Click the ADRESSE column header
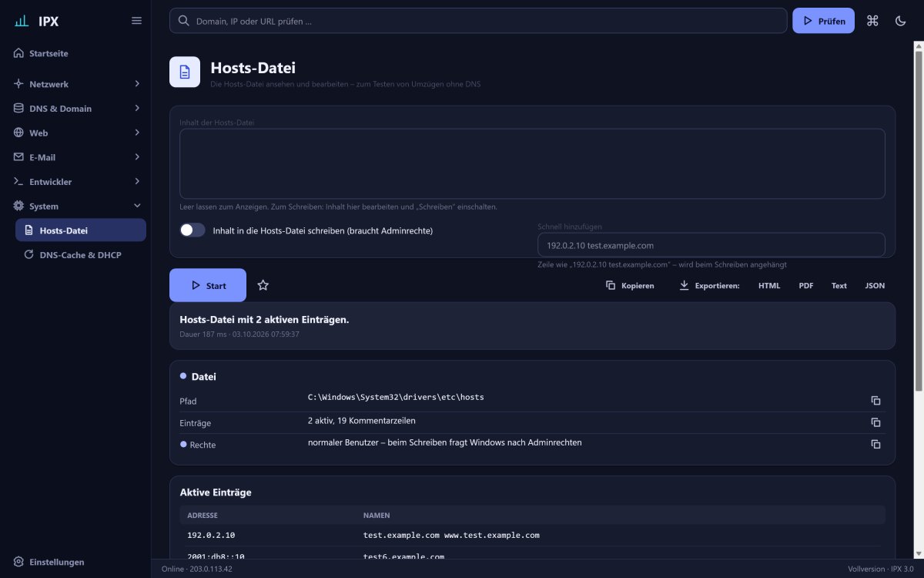The image size is (924, 578). pos(203,515)
